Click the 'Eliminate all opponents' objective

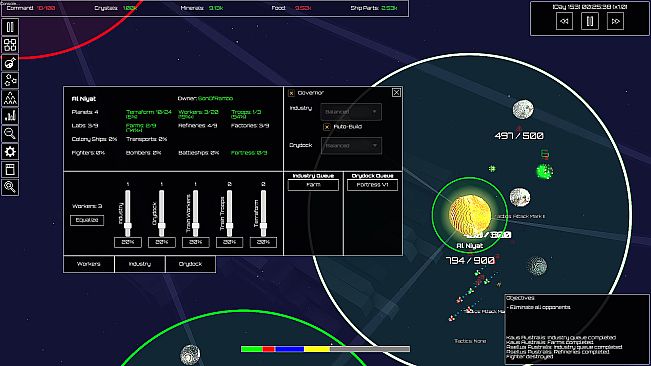click(x=538, y=307)
